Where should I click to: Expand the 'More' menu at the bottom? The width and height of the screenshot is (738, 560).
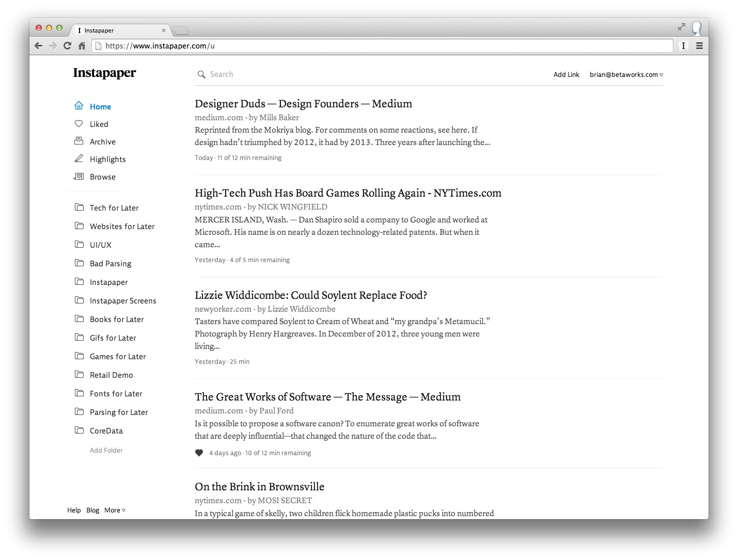(x=114, y=510)
